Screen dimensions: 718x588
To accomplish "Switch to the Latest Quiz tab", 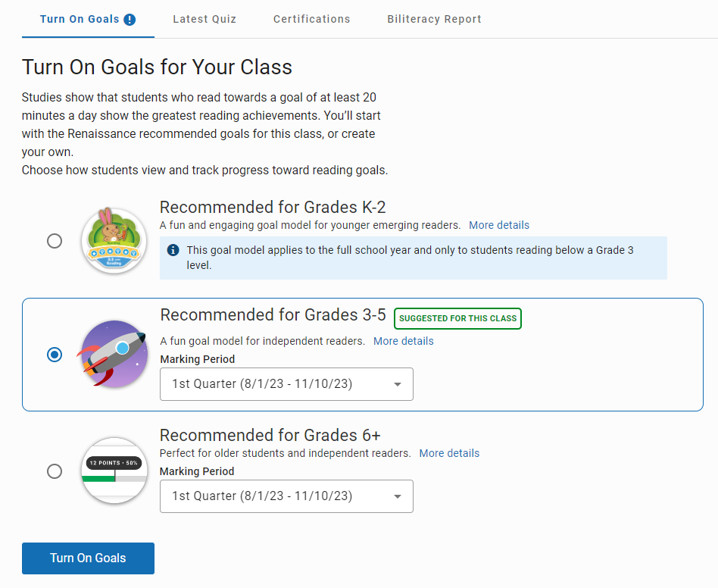I will point(204,19).
